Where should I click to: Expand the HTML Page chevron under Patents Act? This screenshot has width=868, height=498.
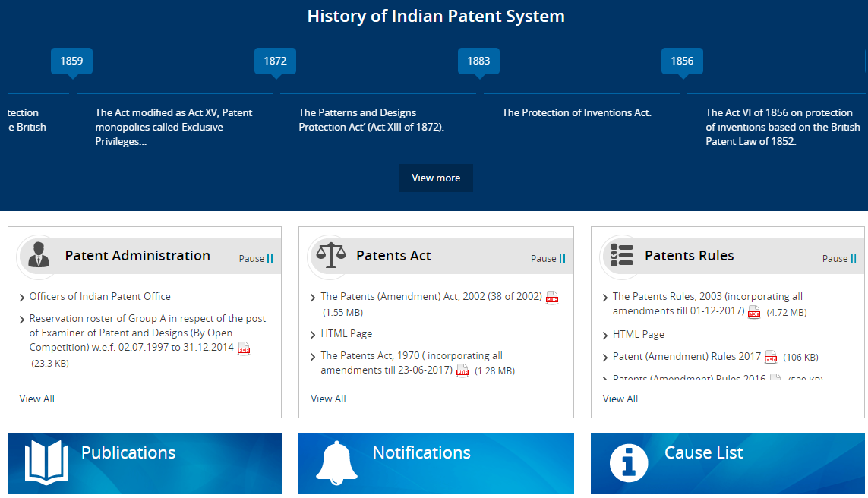coord(312,333)
